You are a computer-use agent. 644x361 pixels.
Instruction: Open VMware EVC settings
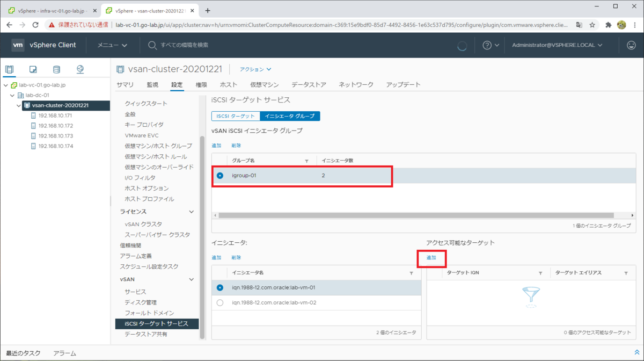point(142,135)
